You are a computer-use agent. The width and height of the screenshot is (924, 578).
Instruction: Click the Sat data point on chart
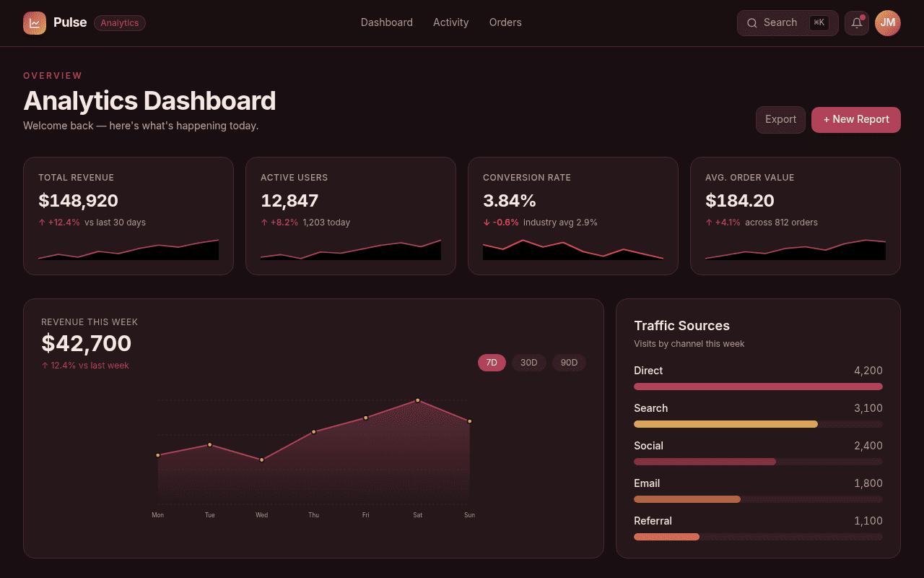(418, 400)
